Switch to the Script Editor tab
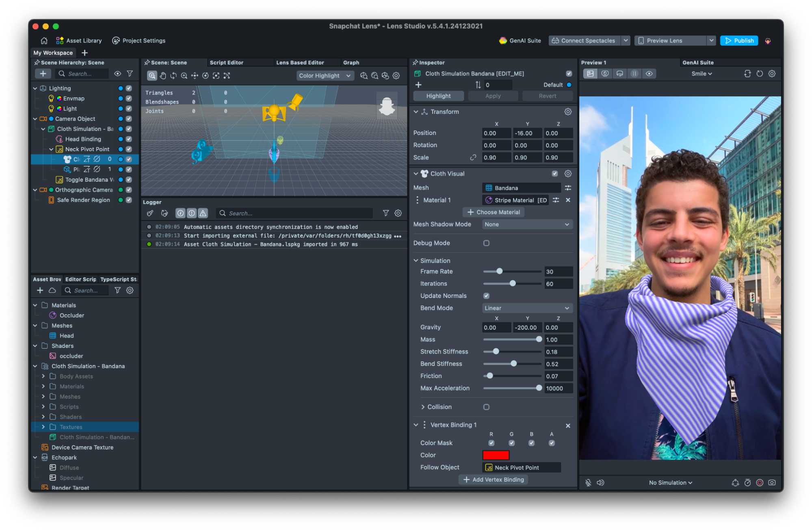 226,63
